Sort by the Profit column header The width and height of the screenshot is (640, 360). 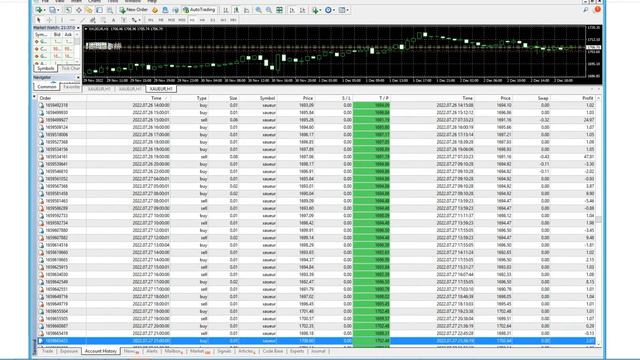pyautogui.click(x=587, y=98)
